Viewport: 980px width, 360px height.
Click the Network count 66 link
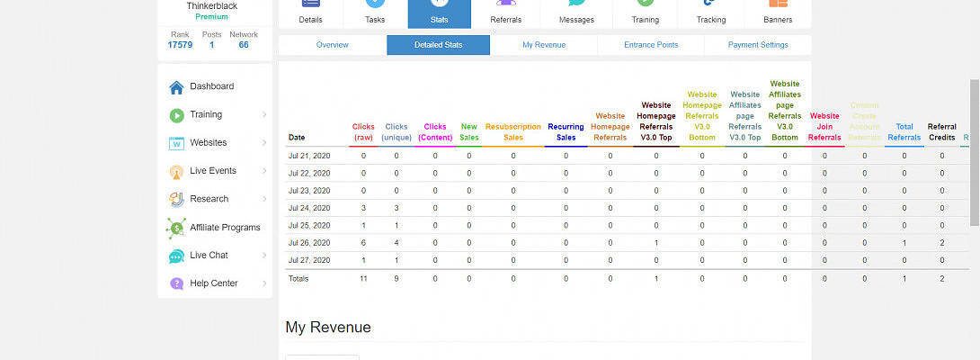click(x=244, y=45)
